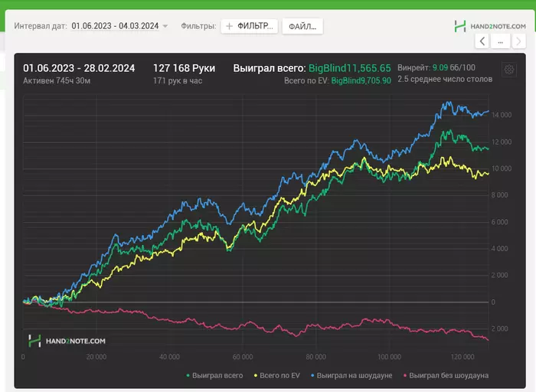Click the plus icon in ФИЛЬТР button
Screen dimensions: 536x392
pos(230,26)
